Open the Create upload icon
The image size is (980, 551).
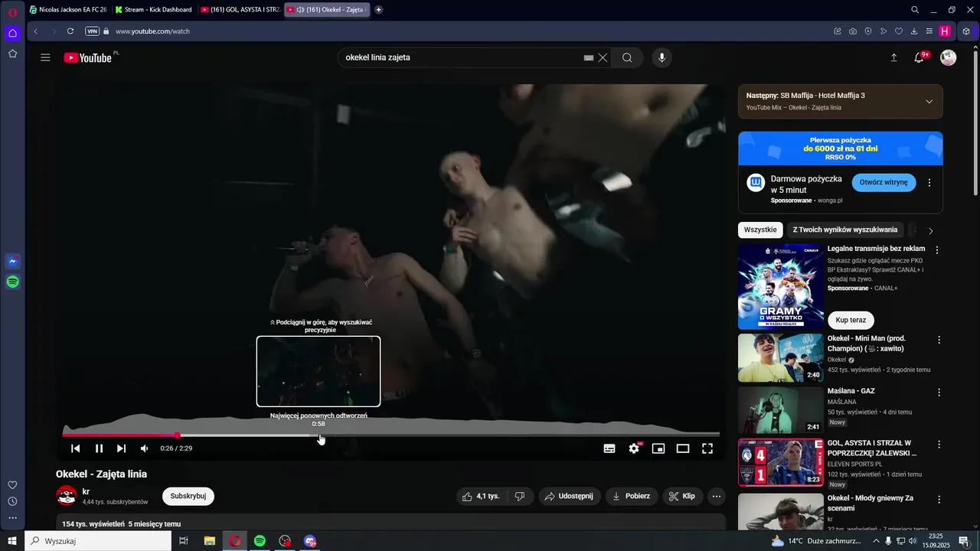point(893,57)
